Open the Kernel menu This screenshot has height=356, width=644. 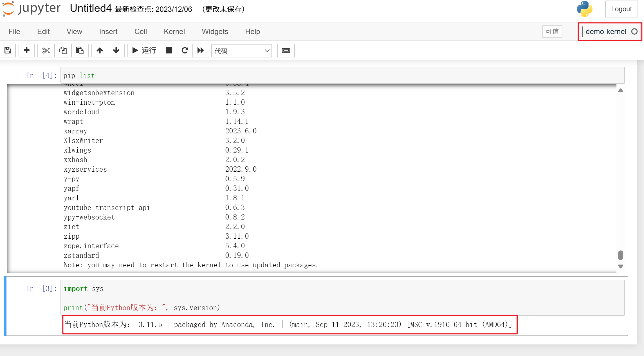pyautogui.click(x=174, y=32)
